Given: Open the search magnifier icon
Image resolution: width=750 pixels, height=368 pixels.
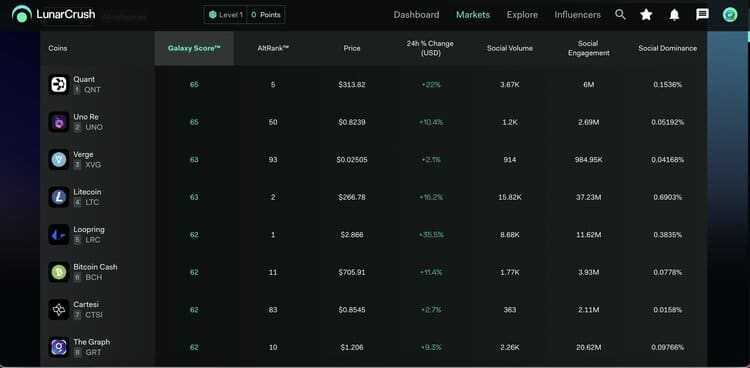Looking at the screenshot, I should 620,14.
